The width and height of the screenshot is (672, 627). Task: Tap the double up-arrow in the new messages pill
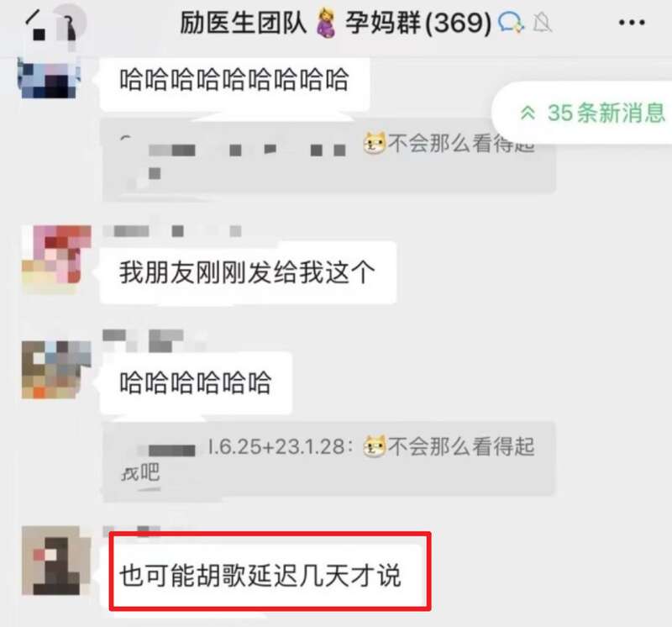click(528, 113)
